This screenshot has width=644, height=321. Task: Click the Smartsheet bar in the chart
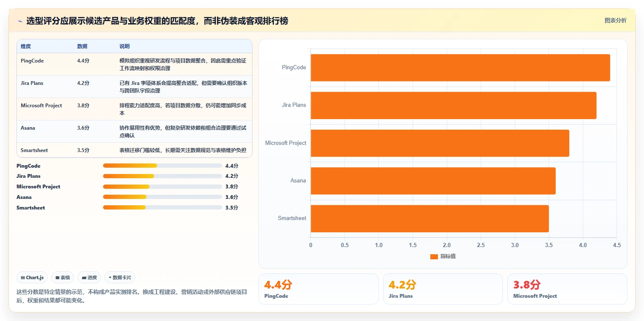[x=430, y=218]
